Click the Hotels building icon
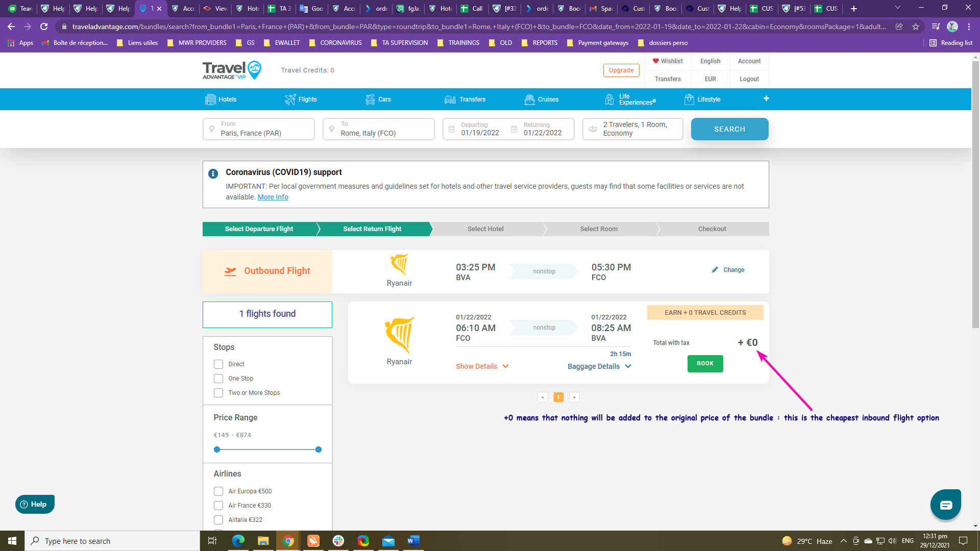This screenshot has height=551, width=980. click(210, 99)
